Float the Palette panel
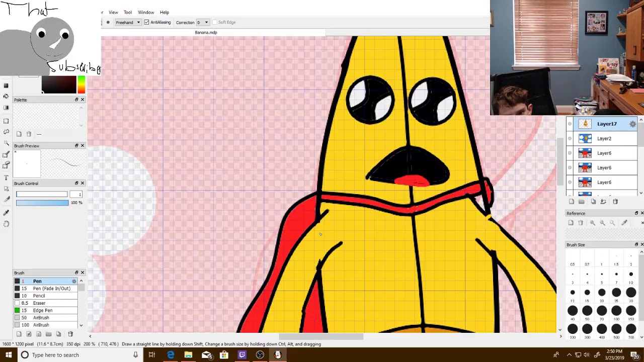Image resolution: width=644 pixels, height=362 pixels. click(76, 100)
